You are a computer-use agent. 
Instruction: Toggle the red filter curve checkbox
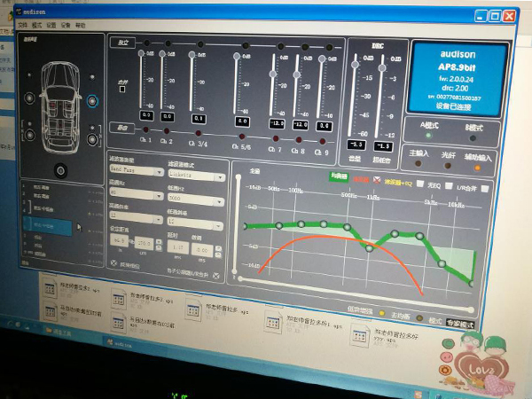point(377,180)
